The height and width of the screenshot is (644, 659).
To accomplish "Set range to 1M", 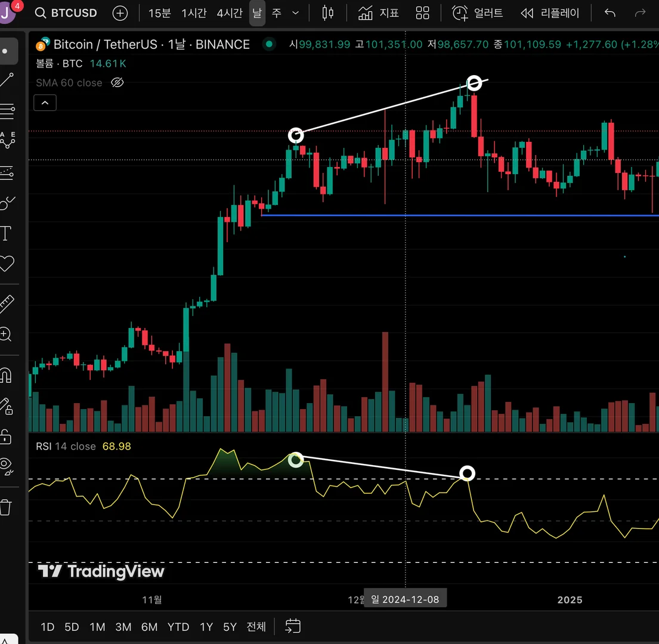I will point(97,627).
